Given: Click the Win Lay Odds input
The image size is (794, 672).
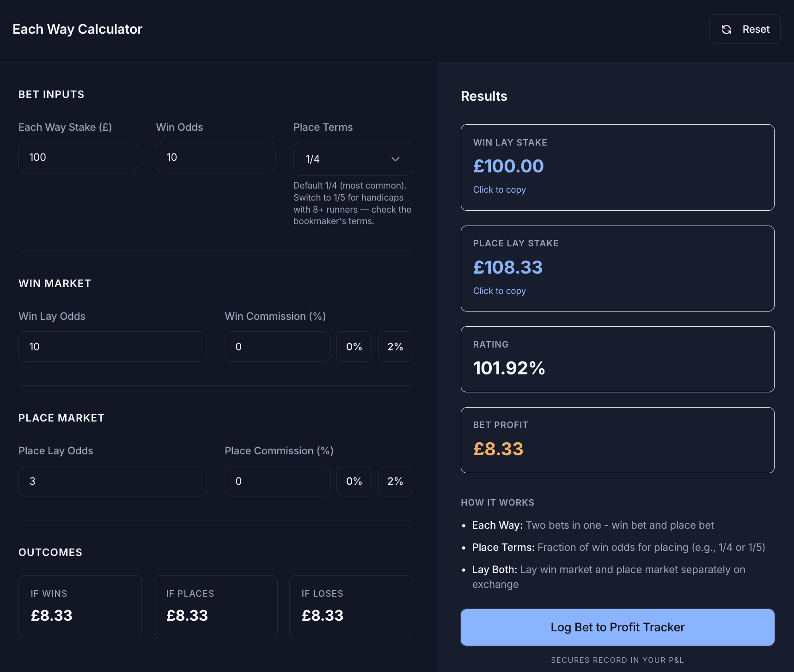Looking at the screenshot, I should [x=112, y=347].
